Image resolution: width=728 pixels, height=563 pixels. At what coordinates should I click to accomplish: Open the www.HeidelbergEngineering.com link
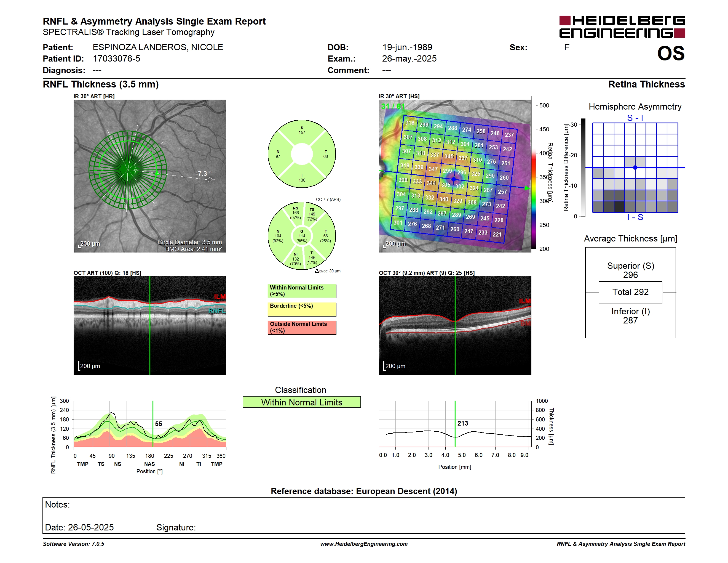point(364,544)
